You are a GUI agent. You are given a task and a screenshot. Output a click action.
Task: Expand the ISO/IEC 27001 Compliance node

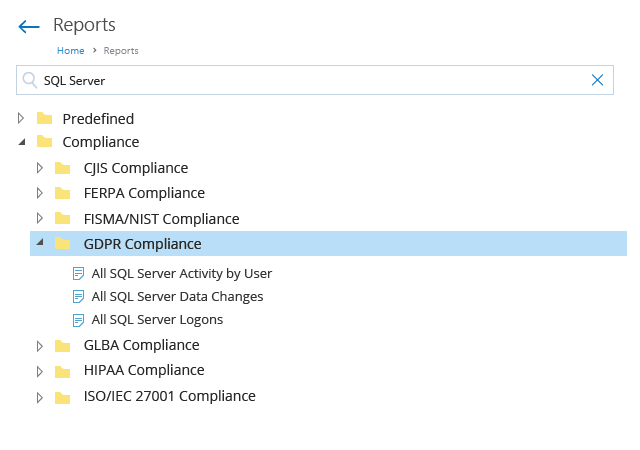[40, 397]
